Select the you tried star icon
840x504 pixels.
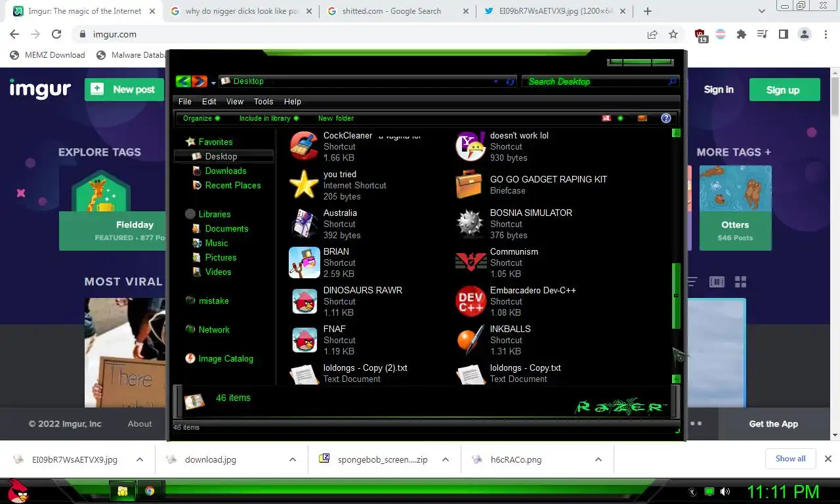(304, 185)
